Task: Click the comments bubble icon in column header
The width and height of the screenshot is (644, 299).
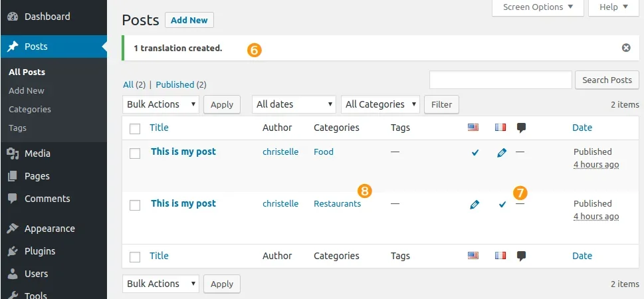Action: (522, 128)
